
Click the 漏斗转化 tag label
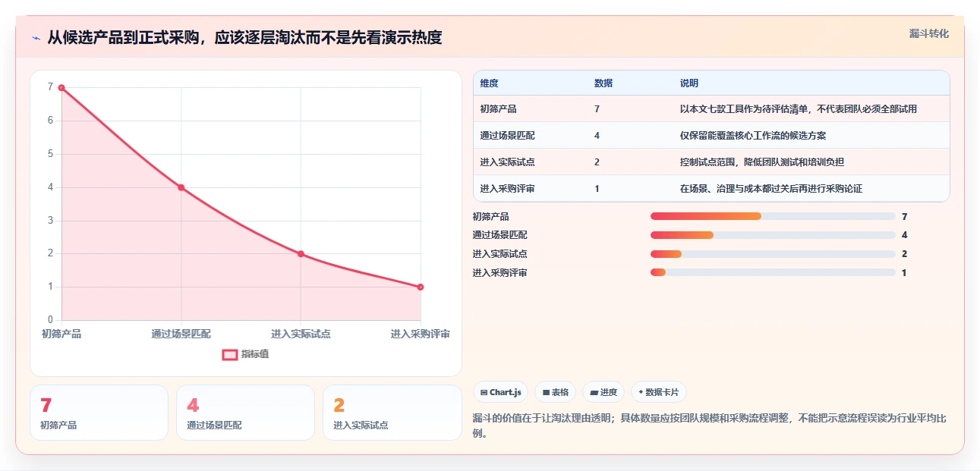929,34
